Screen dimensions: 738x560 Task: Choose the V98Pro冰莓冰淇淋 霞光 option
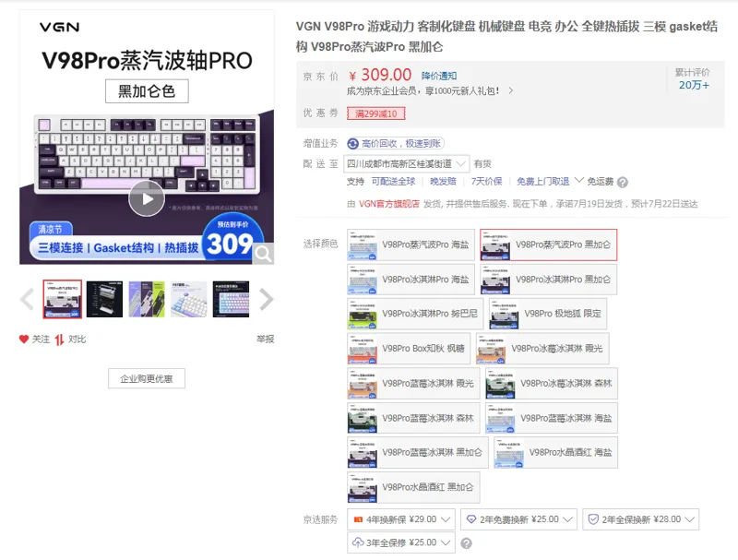point(542,349)
